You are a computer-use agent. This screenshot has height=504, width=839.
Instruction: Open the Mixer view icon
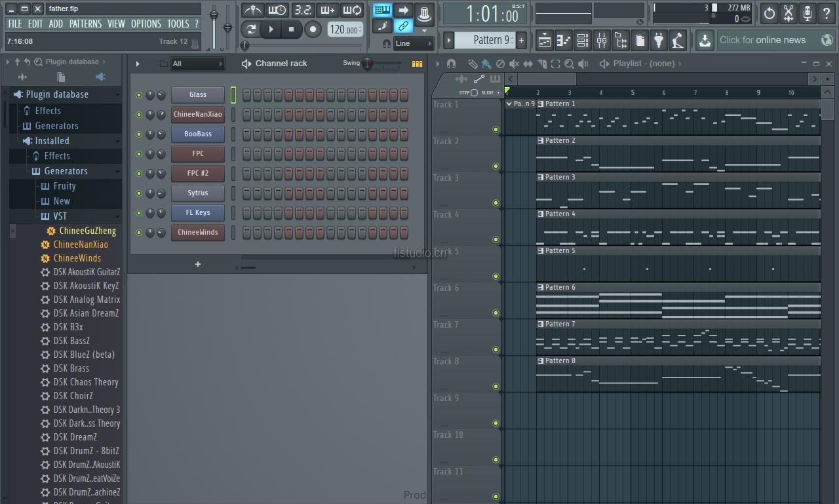[x=601, y=41]
